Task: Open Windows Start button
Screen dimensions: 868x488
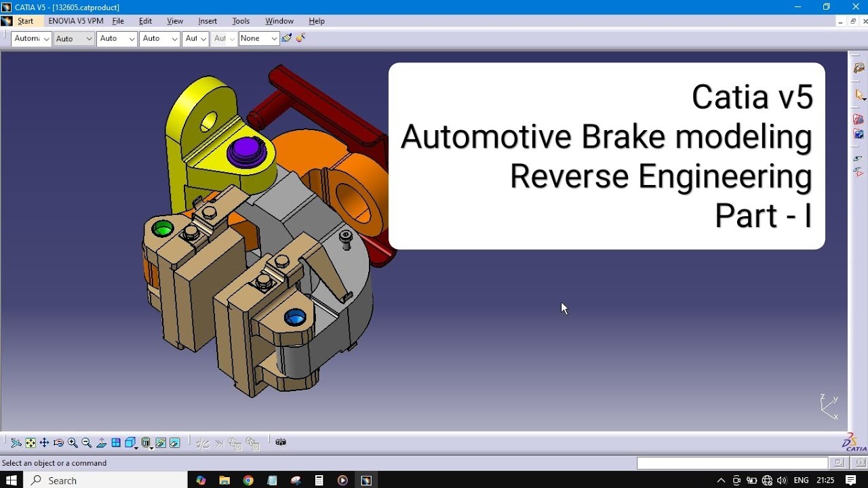Action: click(12, 480)
